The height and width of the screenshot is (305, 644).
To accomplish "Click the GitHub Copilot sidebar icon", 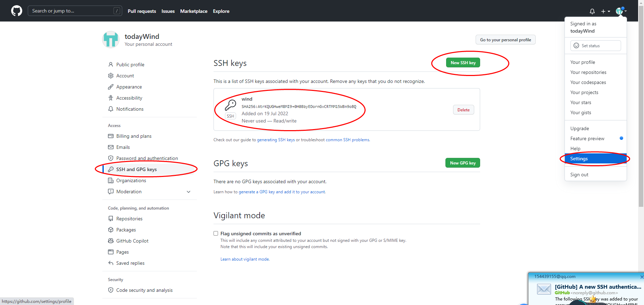I will click(111, 241).
